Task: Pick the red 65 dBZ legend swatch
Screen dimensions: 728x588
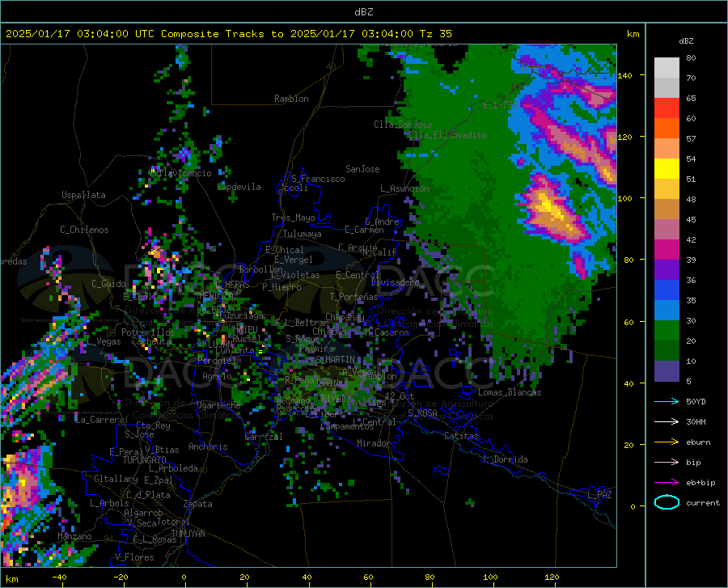Action: [667, 108]
